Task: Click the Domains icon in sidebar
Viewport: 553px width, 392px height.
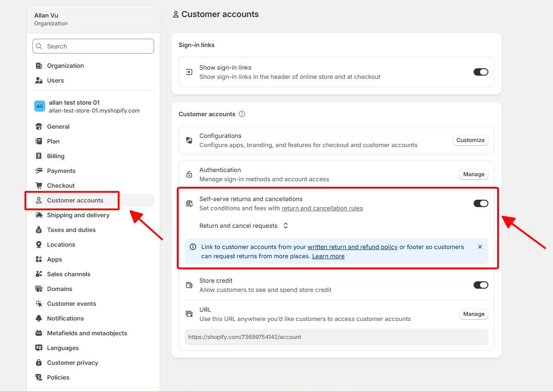Action: [39, 289]
